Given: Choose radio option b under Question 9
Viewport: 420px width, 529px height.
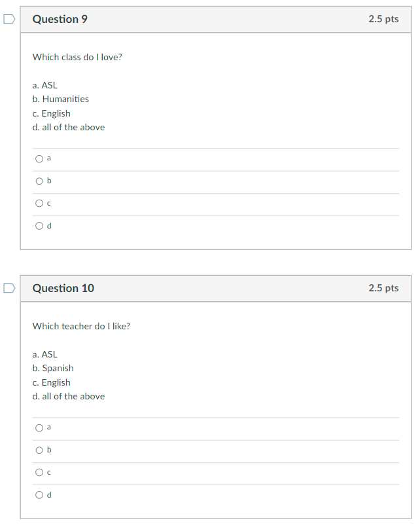Looking at the screenshot, I should (40, 181).
